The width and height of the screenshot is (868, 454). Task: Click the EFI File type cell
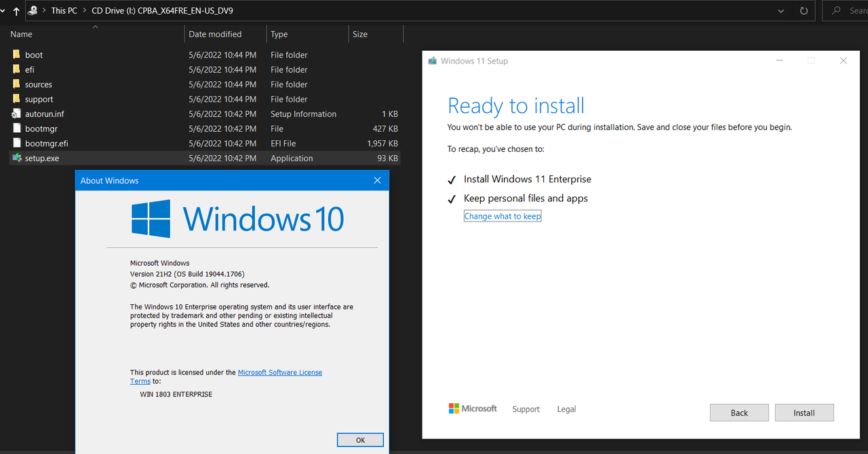[283, 144]
